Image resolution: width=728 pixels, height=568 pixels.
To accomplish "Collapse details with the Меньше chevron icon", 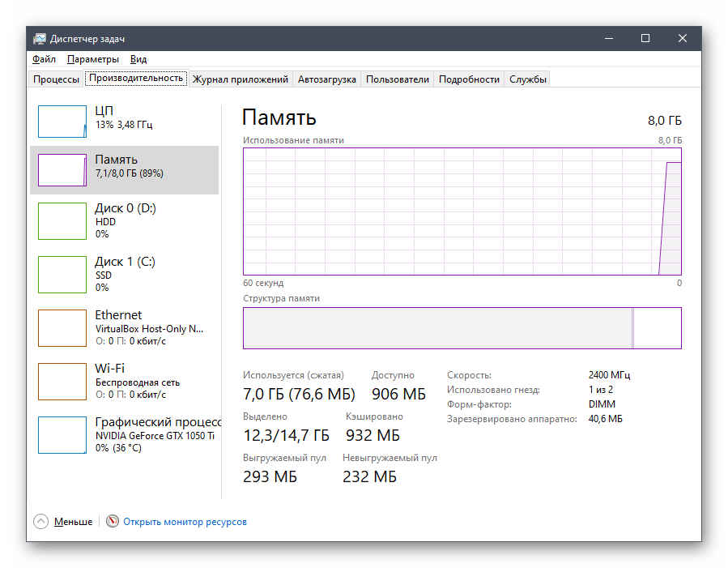I will point(40,522).
